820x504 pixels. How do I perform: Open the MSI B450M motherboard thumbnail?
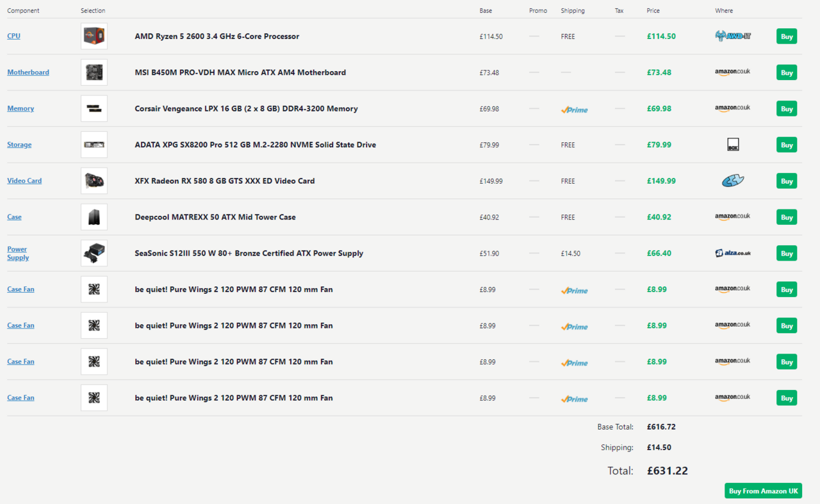click(x=94, y=72)
